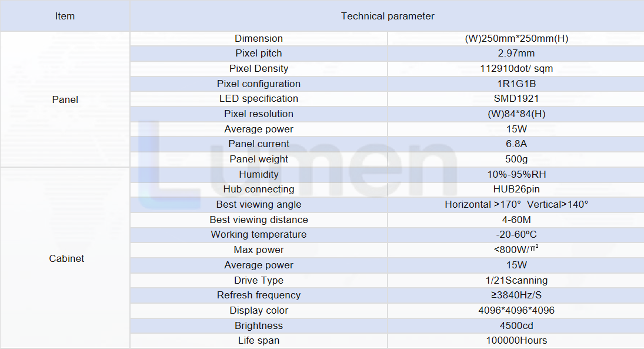The image size is (644, 349).
Task: Click the Best viewing angle label
Action: 259,204
